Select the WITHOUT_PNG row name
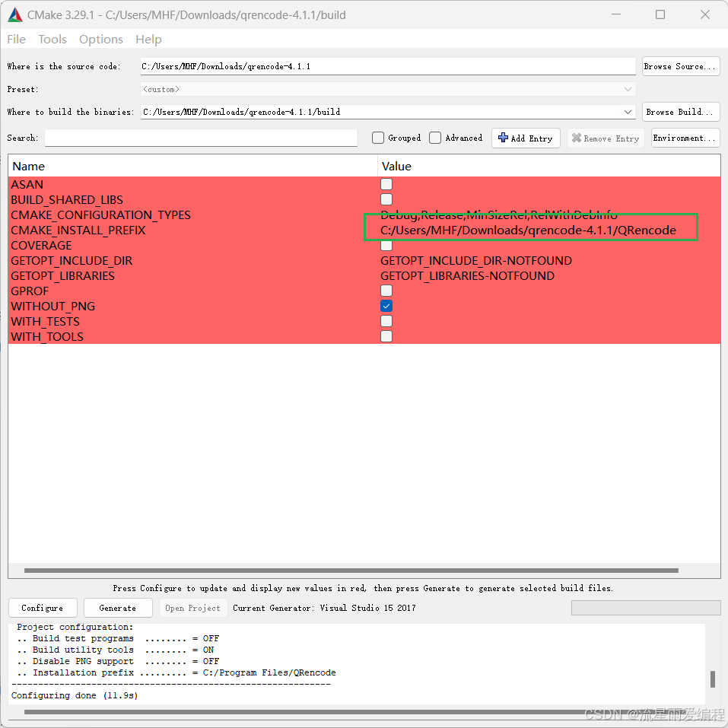 pyautogui.click(x=53, y=307)
